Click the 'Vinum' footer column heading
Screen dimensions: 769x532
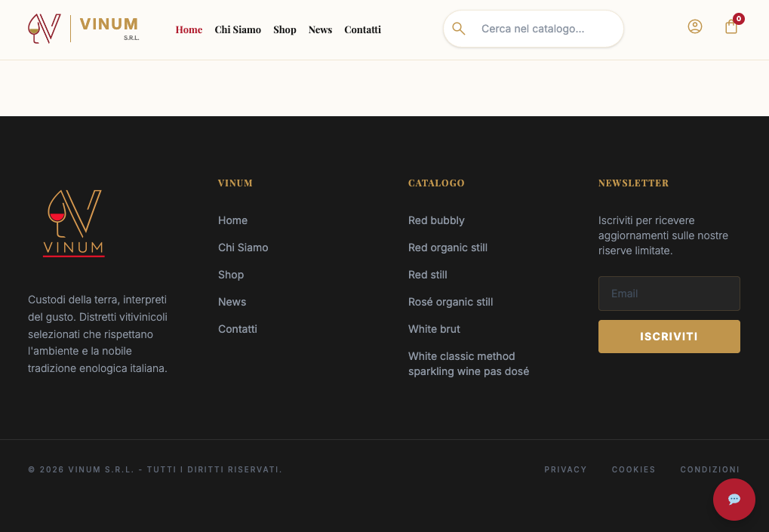coord(235,183)
